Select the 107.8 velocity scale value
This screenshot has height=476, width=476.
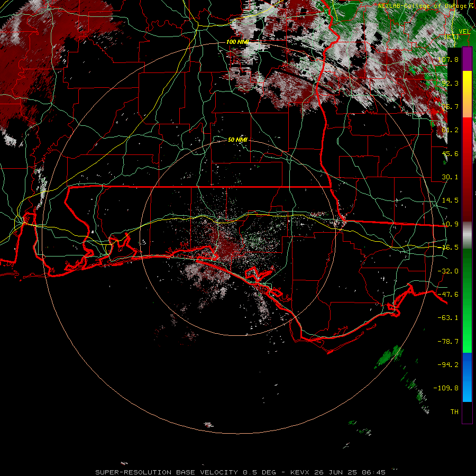pos(448,59)
